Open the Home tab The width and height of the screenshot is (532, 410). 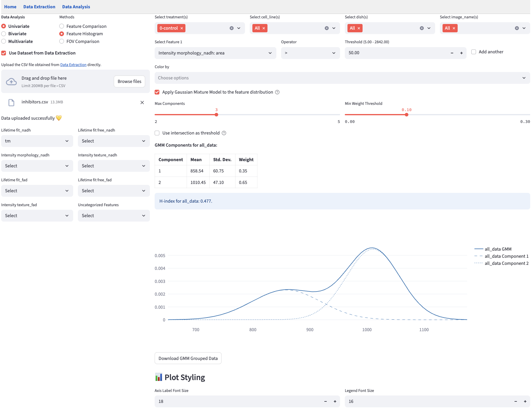click(10, 7)
